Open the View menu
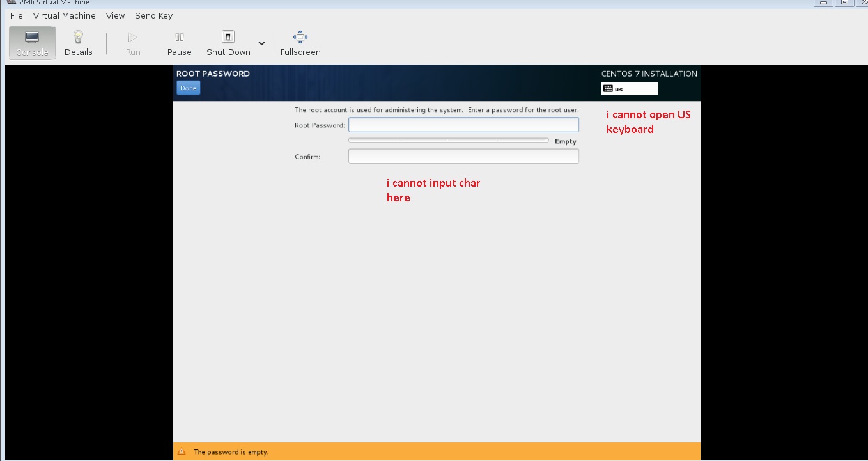 (x=115, y=15)
